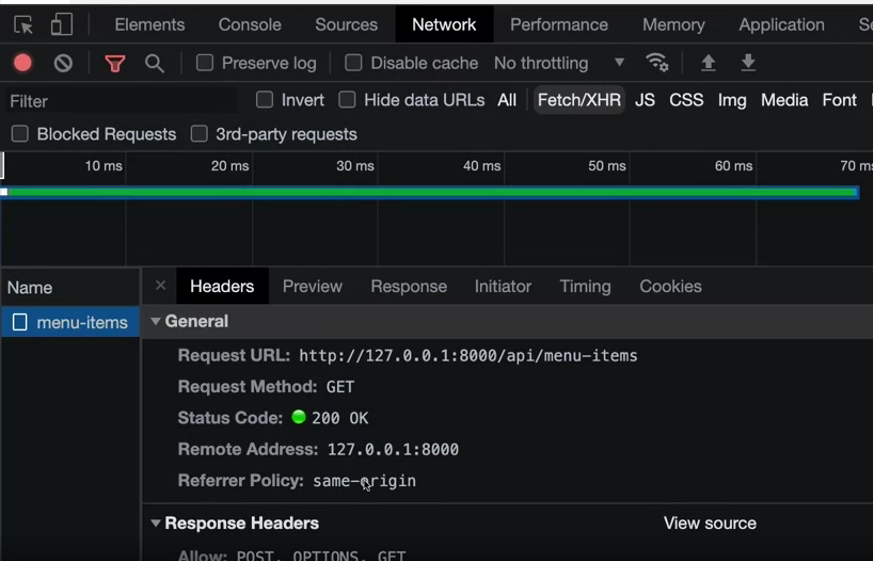
Task: Open the Timing tab of request
Action: (x=585, y=286)
